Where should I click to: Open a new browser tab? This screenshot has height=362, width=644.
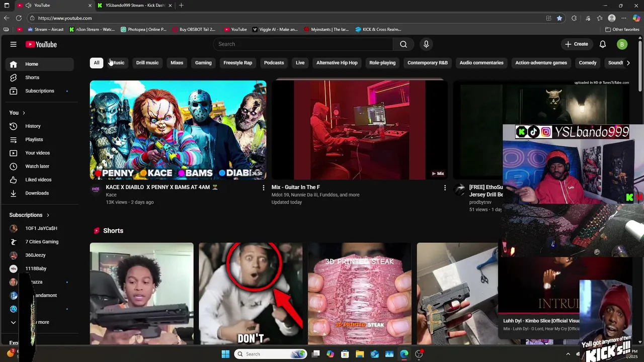click(x=181, y=6)
